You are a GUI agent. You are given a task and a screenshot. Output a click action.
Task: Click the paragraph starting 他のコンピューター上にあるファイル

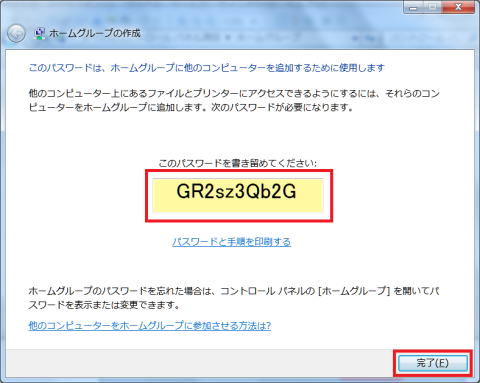click(x=234, y=100)
